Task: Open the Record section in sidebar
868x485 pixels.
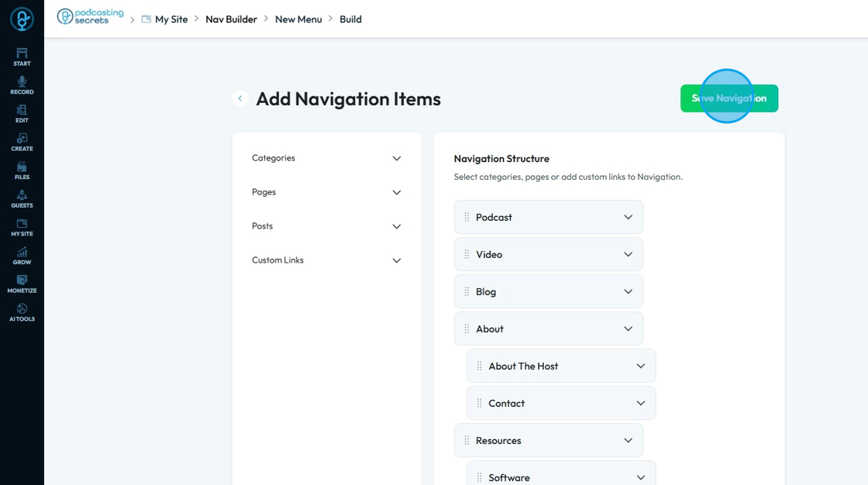Action: 22,84
